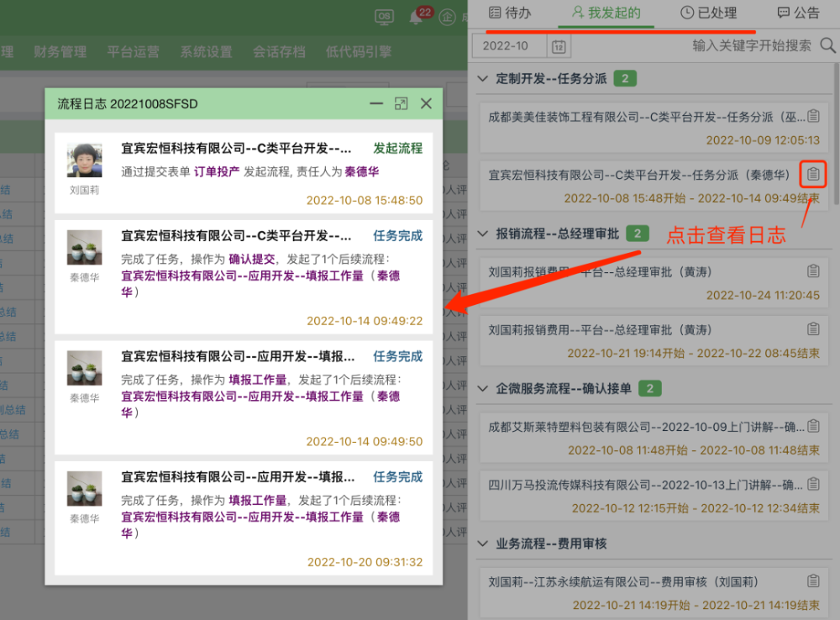840x620 pixels.
Task: Click the 发起流程 status label
Action: pyautogui.click(x=397, y=149)
